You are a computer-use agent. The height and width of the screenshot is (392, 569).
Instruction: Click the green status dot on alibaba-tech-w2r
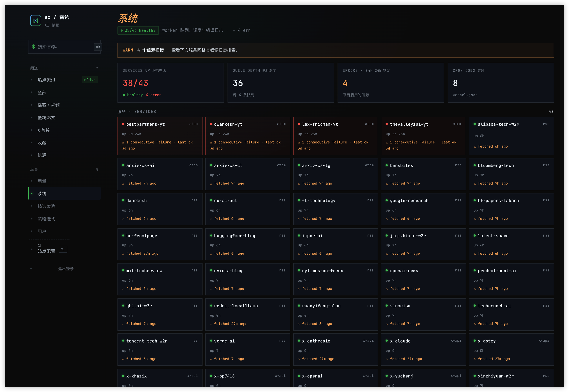(475, 124)
